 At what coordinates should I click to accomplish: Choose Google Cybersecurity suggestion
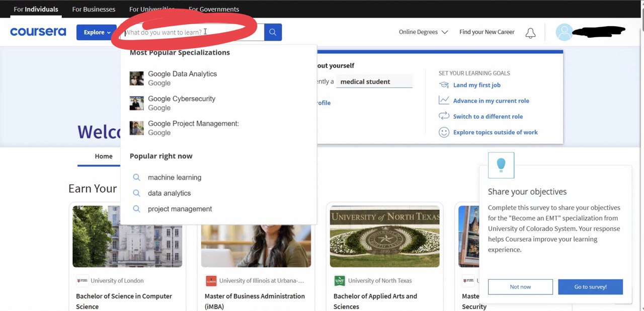tap(218, 103)
